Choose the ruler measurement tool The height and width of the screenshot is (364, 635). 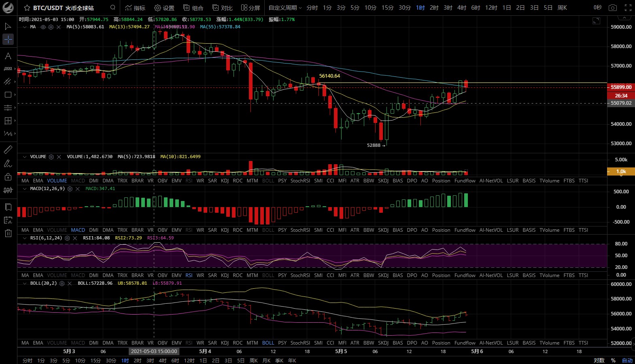[x=8, y=150]
